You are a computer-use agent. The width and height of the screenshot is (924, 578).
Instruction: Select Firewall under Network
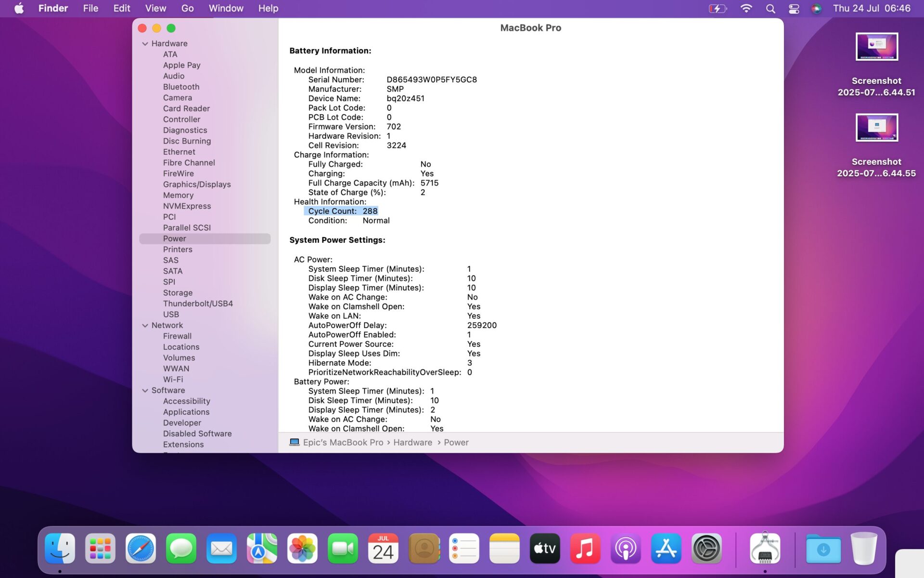click(x=177, y=336)
